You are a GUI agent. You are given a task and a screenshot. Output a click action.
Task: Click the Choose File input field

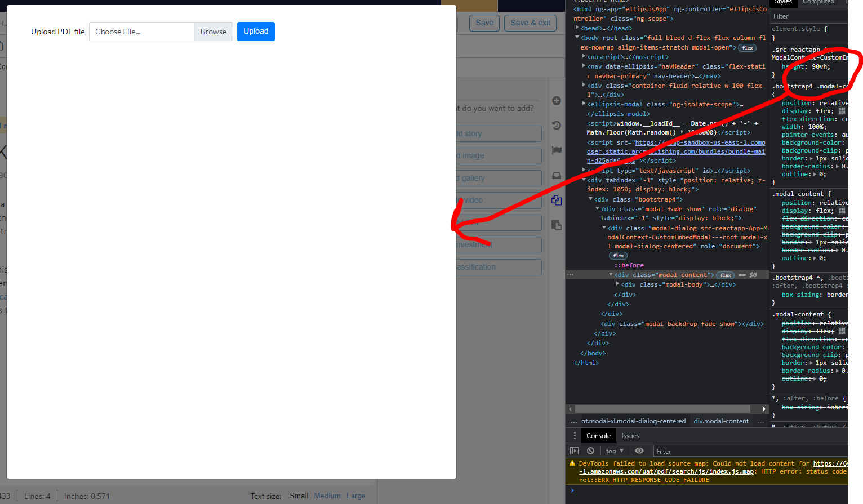[x=141, y=32]
